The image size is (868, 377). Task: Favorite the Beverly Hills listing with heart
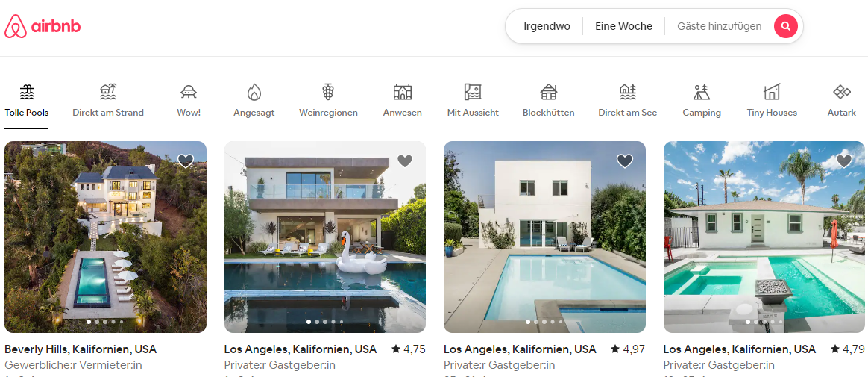click(186, 161)
